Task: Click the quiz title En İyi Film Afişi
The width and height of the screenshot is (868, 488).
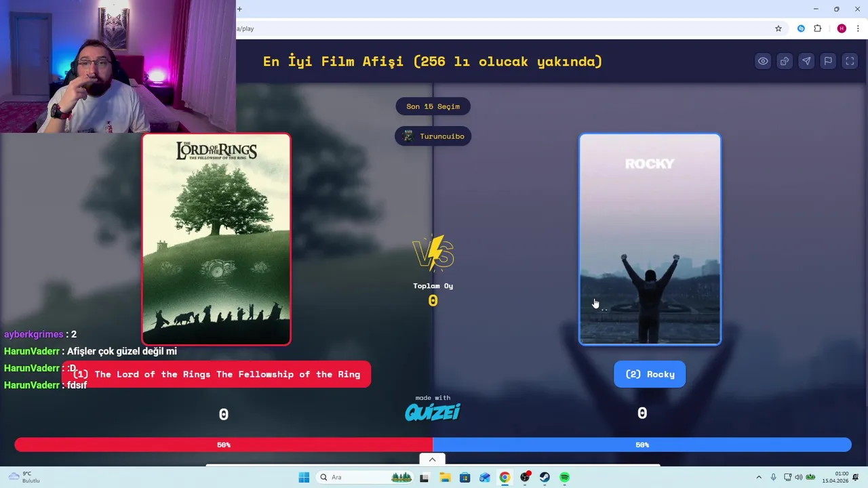Action: point(433,61)
